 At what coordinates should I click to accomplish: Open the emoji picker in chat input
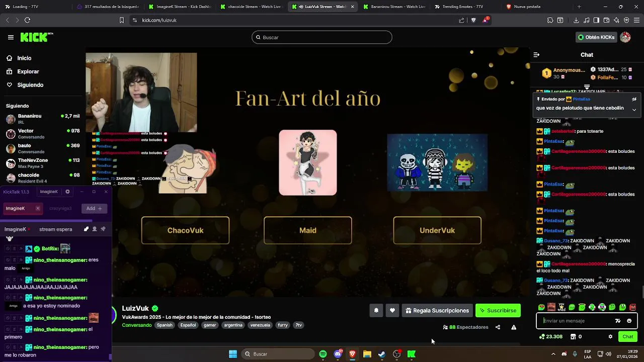629,321
